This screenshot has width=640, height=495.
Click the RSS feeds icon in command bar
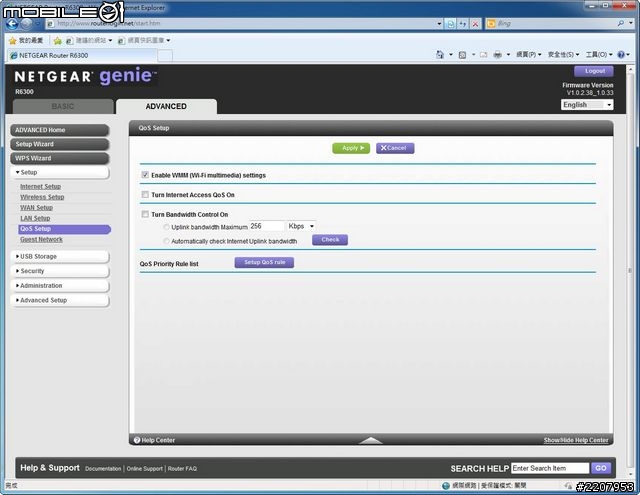click(x=462, y=54)
